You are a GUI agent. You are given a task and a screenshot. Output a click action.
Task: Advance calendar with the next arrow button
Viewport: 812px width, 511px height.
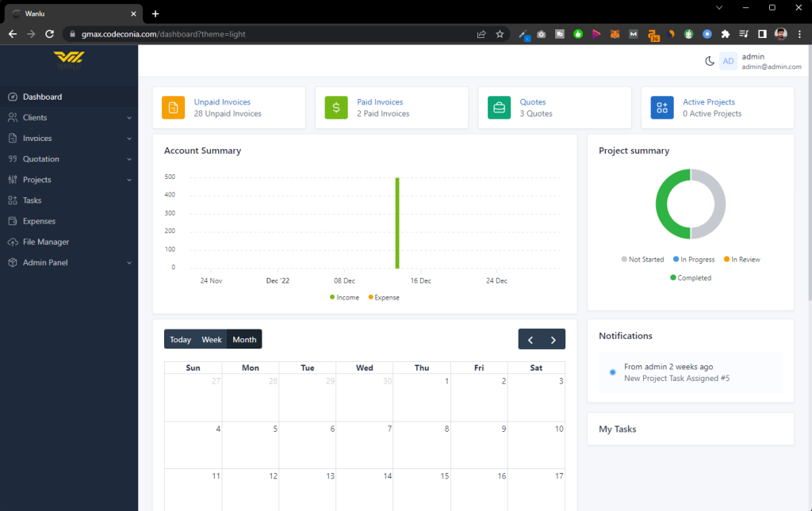click(x=553, y=339)
